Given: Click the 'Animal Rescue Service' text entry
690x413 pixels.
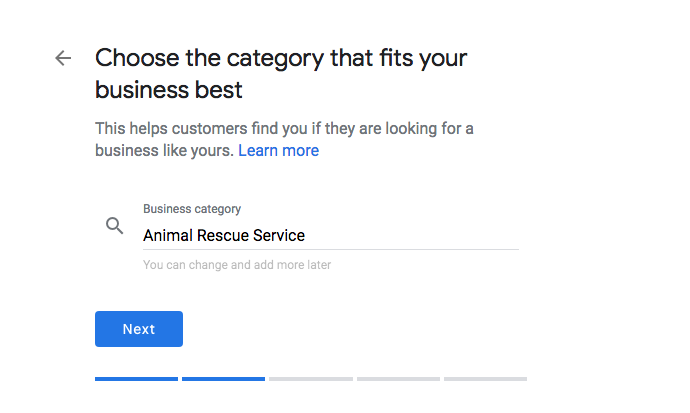Looking at the screenshot, I should [224, 236].
